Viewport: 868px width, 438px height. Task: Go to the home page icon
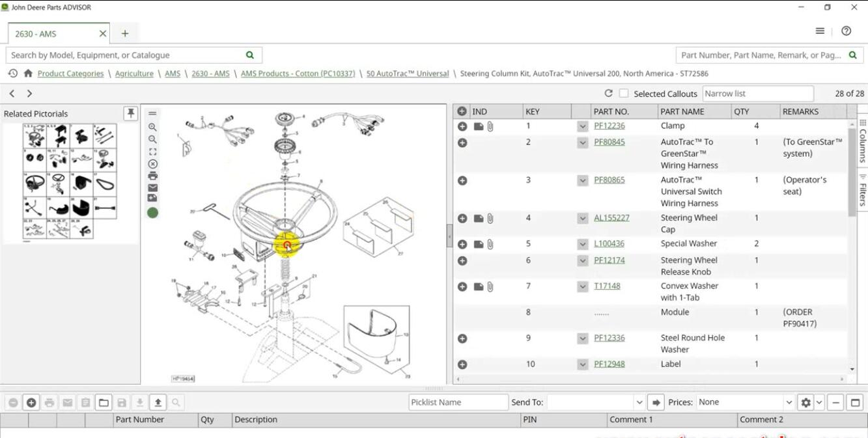(x=28, y=74)
